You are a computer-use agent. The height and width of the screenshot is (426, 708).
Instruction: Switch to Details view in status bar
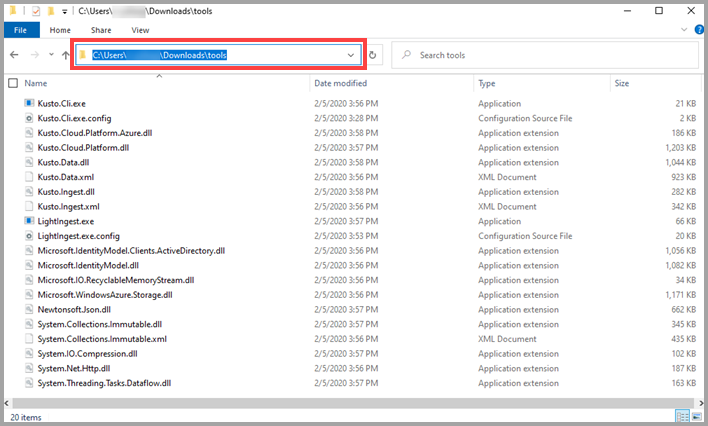[682, 416]
